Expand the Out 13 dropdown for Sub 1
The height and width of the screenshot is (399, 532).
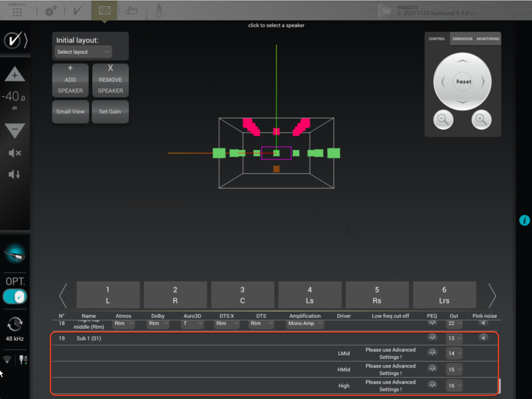[x=454, y=338]
